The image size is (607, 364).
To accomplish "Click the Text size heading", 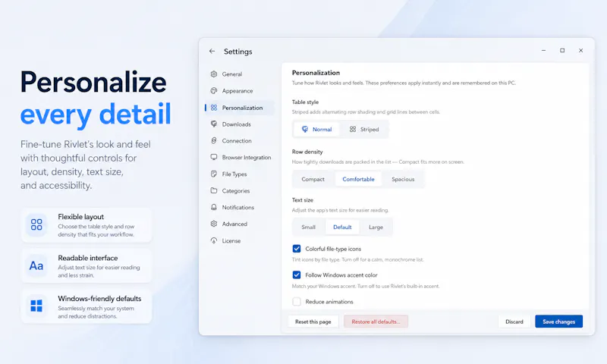I will (x=302, y=200).
